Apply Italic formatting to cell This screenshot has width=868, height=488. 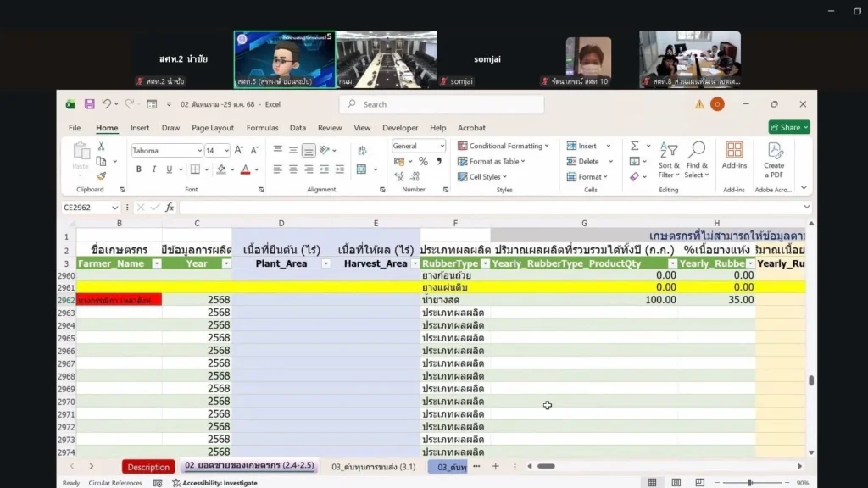tap(153, 169)
